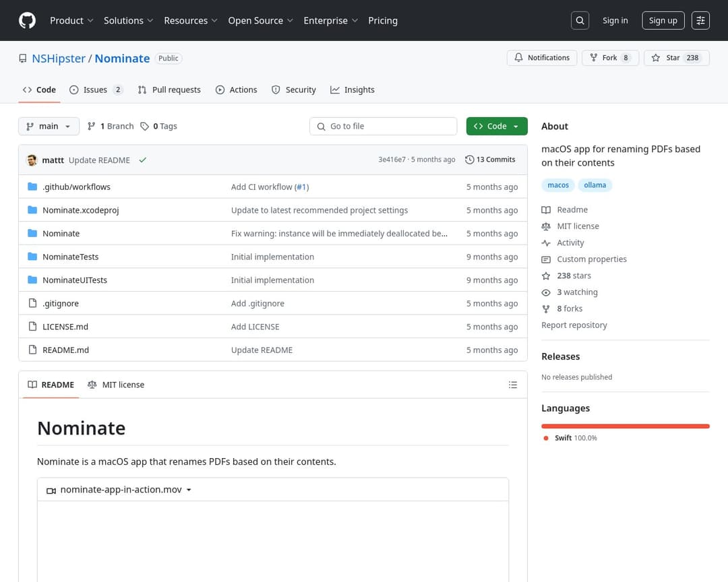Open the #1 pull request link
The height and width of the screenshot is (582, 728).
[302, 187]
